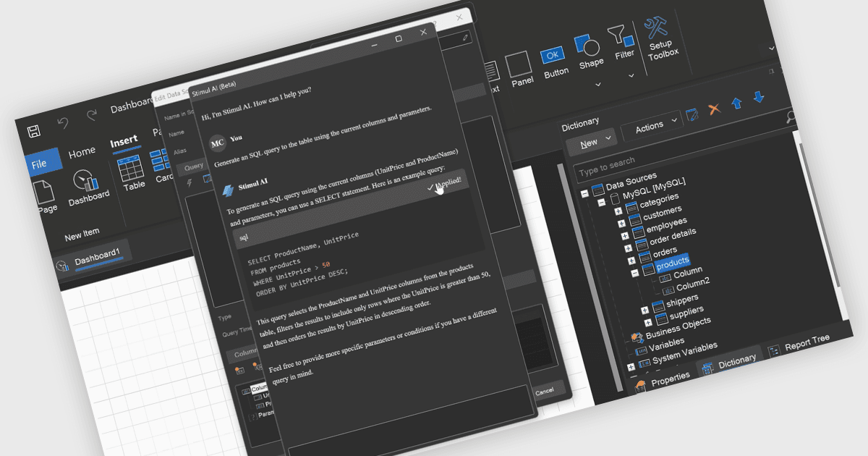Select Business Objects in Dictionary
This screenshot has height=456, width=868.
coord(678,328)
